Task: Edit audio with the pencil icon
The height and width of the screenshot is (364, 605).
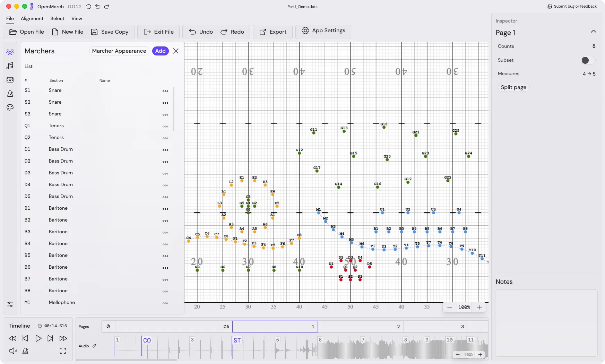Action: click(x=94, y=346)
